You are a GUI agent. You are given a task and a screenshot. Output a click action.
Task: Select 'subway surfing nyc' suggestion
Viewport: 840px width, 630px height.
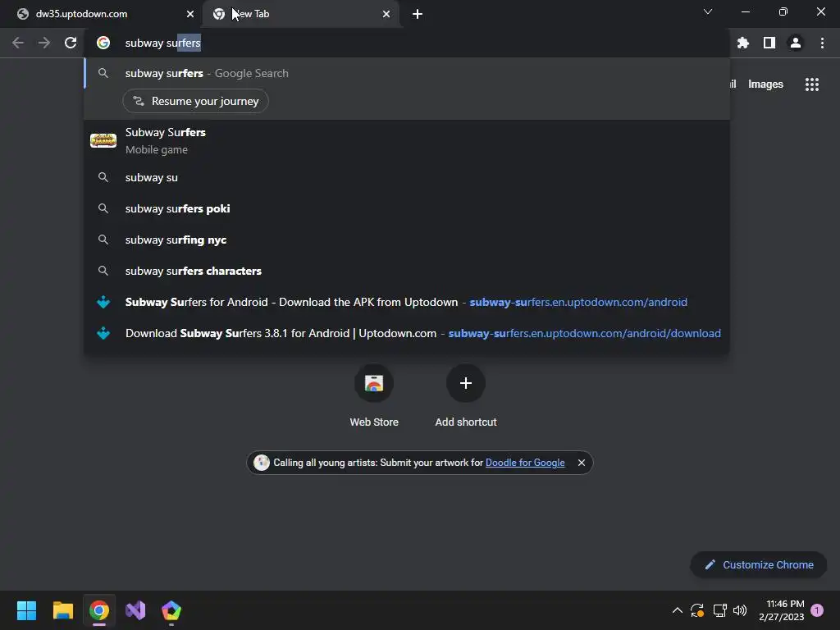click(407, 240)
